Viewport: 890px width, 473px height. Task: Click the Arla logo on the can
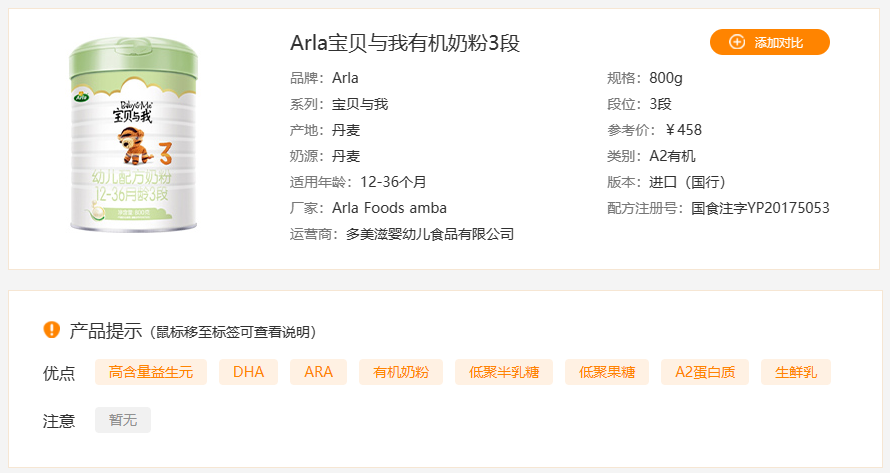81,98
